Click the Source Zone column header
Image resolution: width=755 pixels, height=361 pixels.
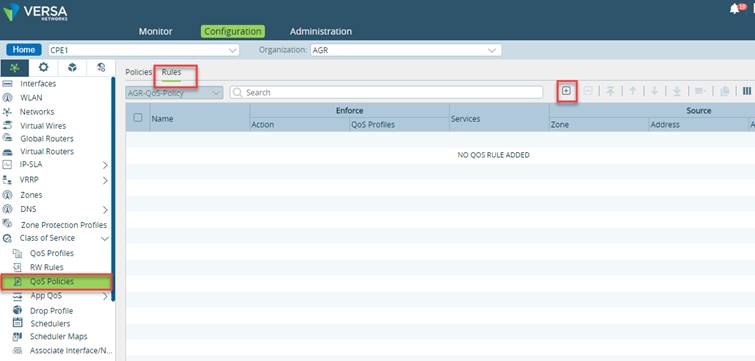[x=560, y=125]
